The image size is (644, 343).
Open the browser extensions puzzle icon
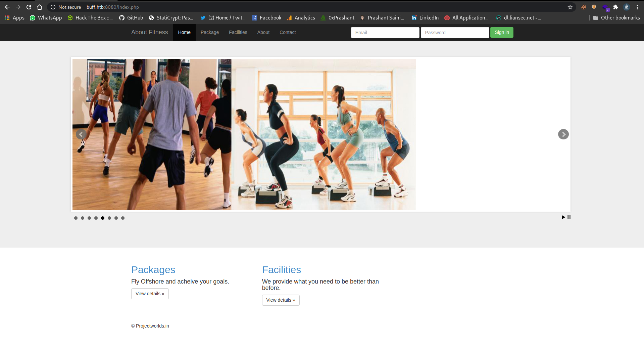point(615,7)
